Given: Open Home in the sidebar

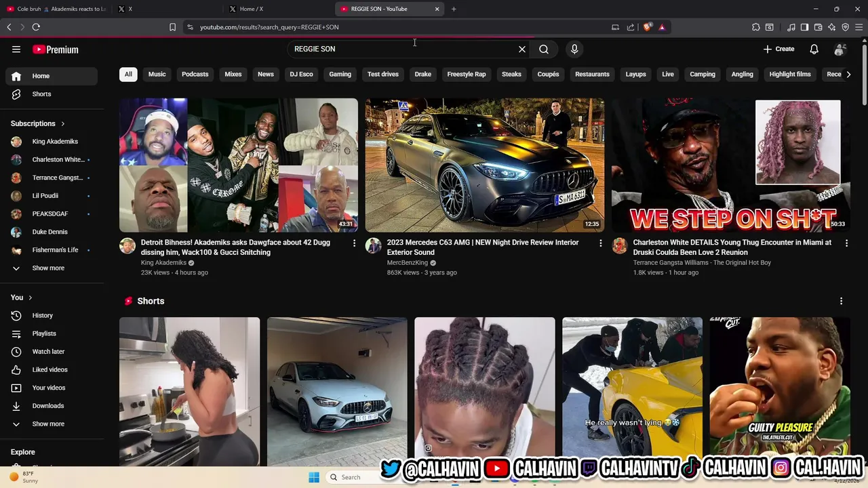Looking at the screenshot, I should point(52,76).
